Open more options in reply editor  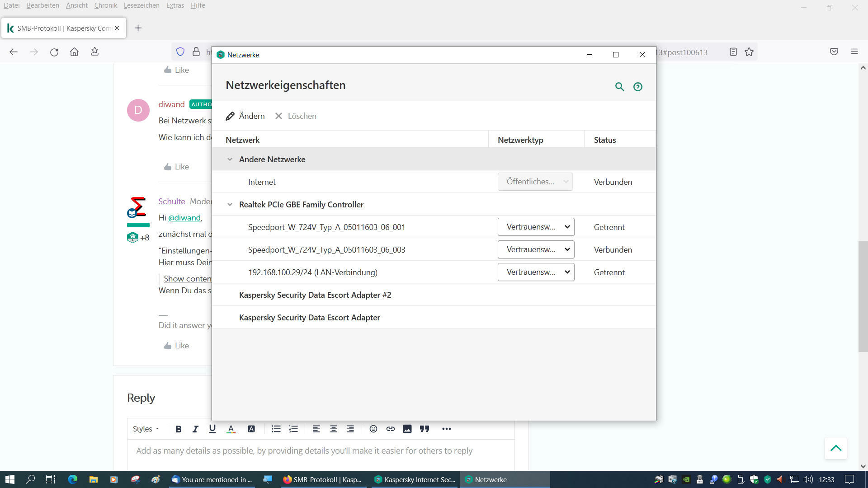point(447,429)
